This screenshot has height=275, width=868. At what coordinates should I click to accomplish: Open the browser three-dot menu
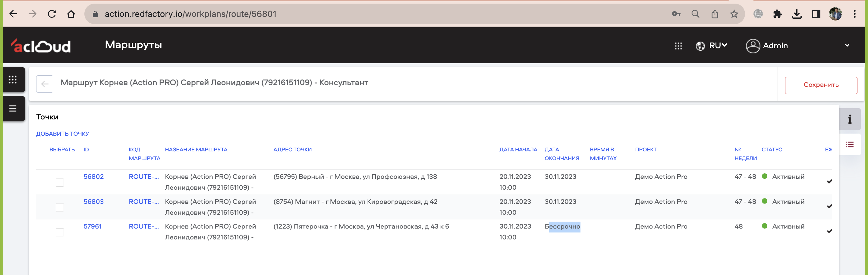[x=854, y=14]
